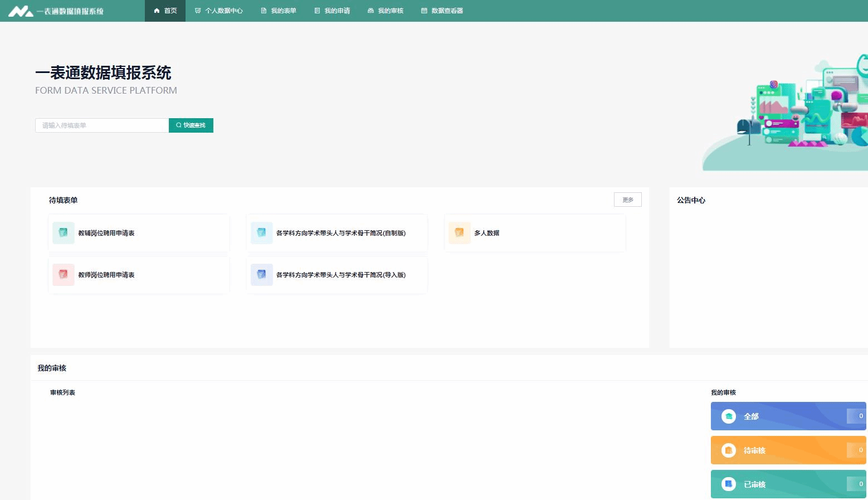
Task: Click the round icon on 待审核 card
Action: [x=729, y=450]
